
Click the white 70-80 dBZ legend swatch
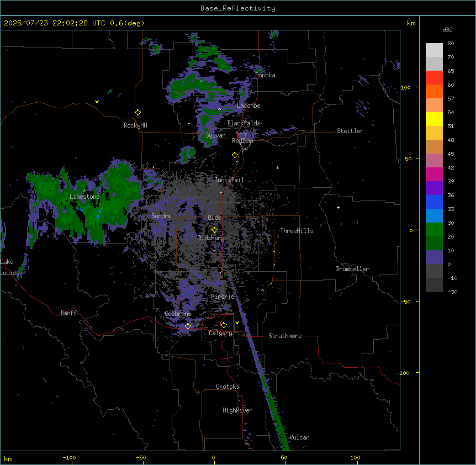pyautogui.click(x=434, y=50)
